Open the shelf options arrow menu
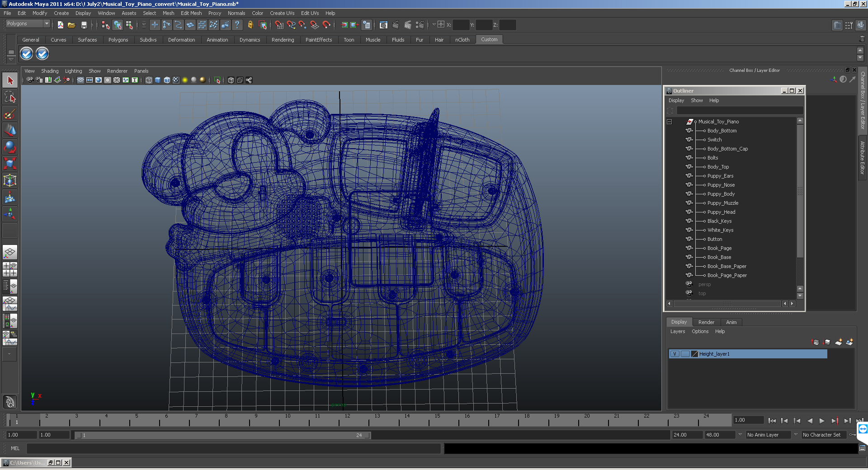Screen dimensions: 868x470 click(11, 60)
